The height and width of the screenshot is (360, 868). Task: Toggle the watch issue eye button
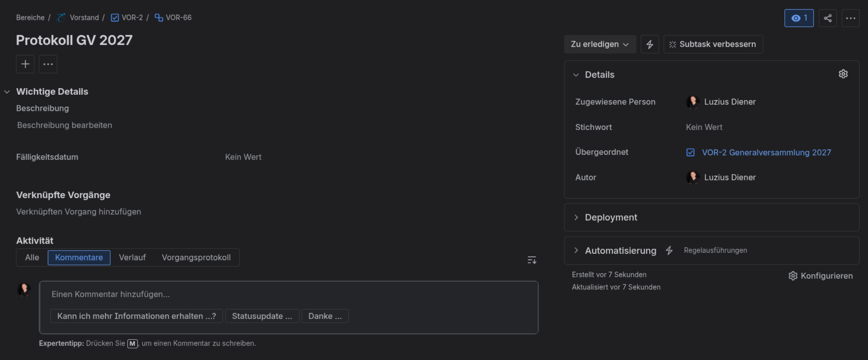pyautogui.click(x=799, y=18)
